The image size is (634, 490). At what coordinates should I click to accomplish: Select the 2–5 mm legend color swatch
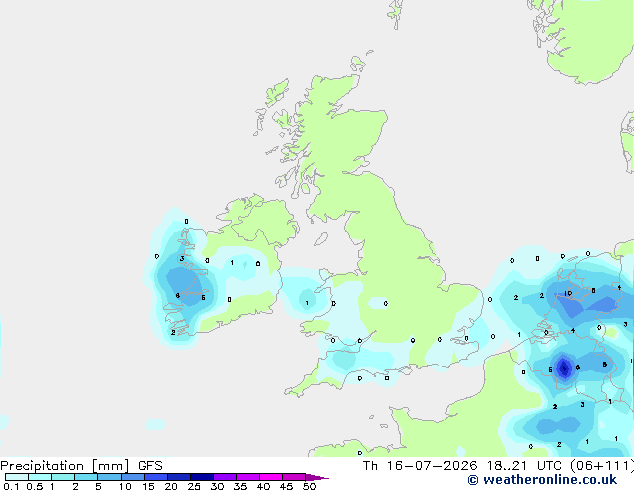pos(86,477)
